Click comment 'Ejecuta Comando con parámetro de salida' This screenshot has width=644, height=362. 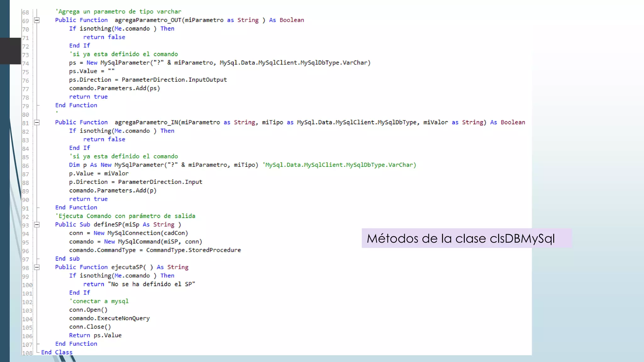pos(125,216)
